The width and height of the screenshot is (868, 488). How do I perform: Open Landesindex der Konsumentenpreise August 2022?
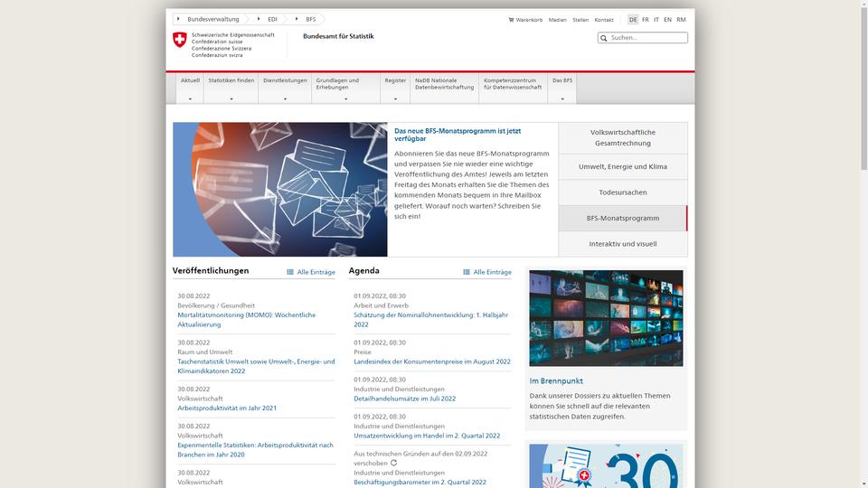[432, 361]
